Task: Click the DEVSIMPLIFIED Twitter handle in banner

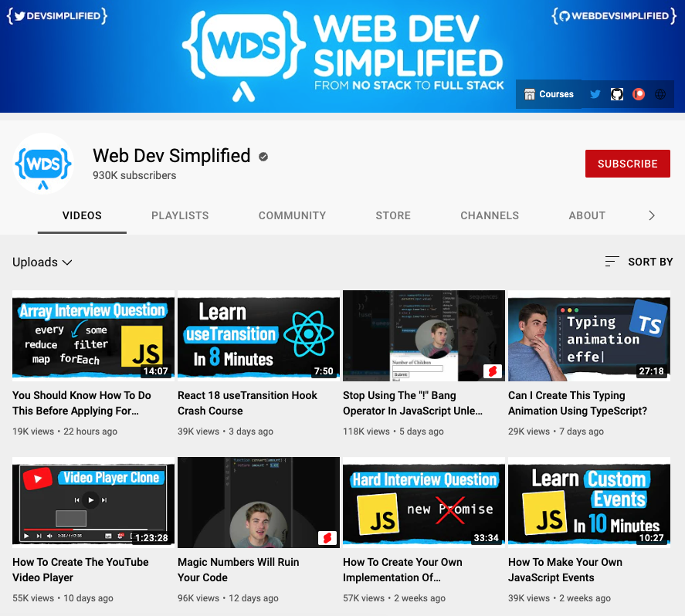Action: click(x=57, y=16)
